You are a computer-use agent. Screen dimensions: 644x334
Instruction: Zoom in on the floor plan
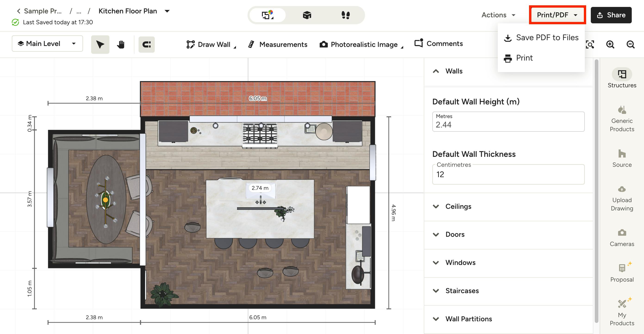(x=610, y=44)
